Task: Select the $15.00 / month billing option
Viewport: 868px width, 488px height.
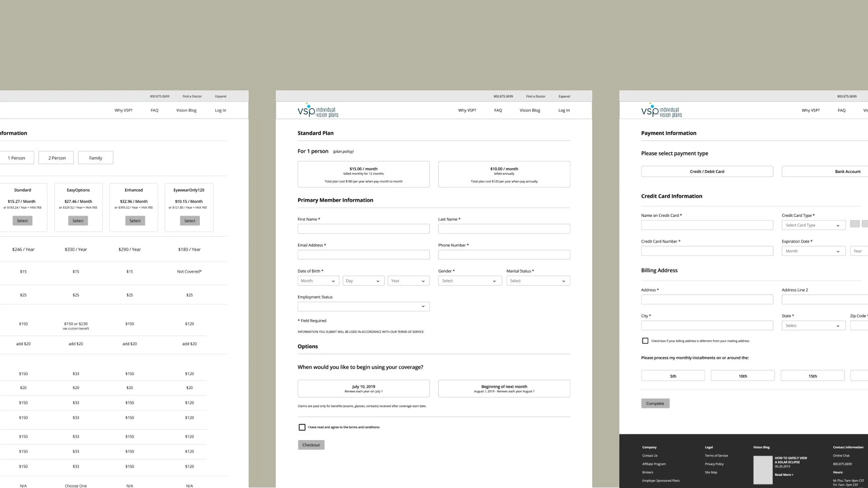Action: pos(363,174)
